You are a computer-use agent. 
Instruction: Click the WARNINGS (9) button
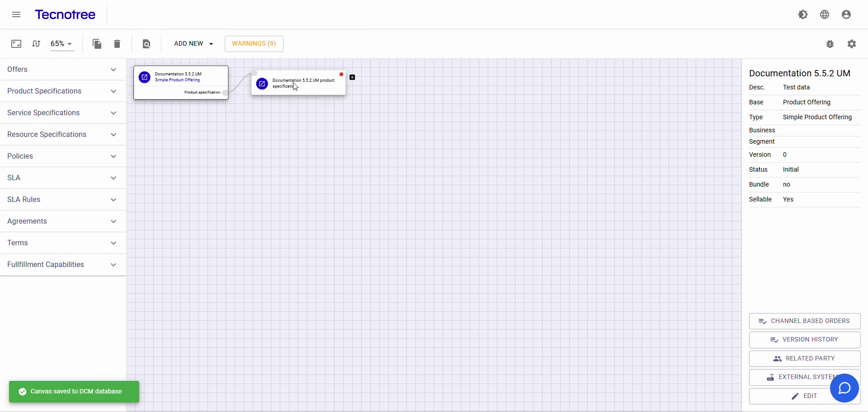254,44
